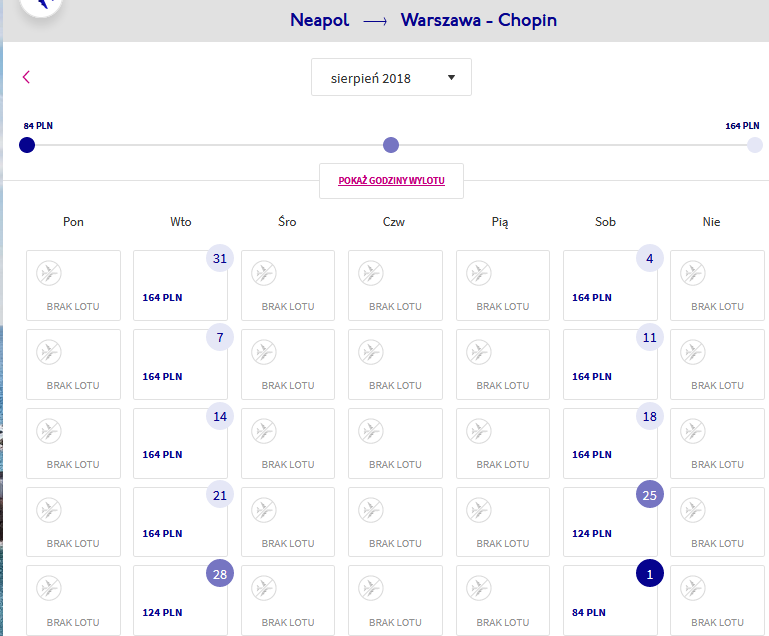Click no-flight plane icon in Friday first row
The image size is (769, 636).
click(x=479, y=273)
